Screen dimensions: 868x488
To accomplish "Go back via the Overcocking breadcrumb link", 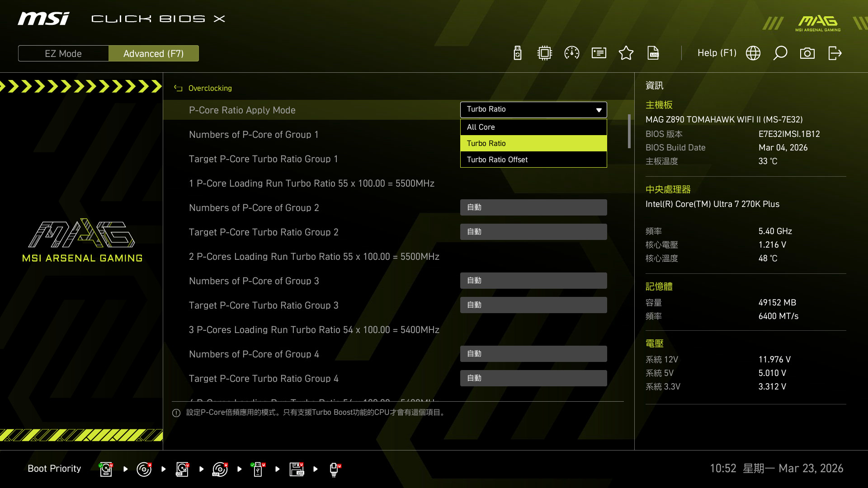I will point(210,88).
